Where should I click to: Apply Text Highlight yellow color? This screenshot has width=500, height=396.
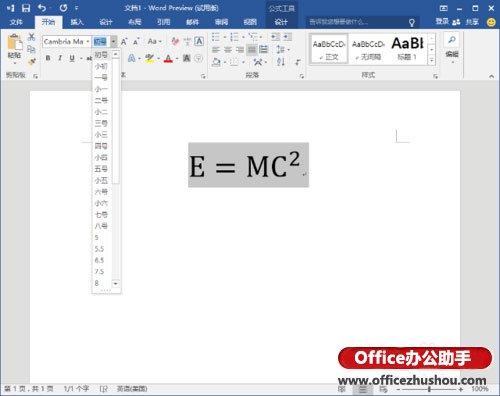click(150, 59)
